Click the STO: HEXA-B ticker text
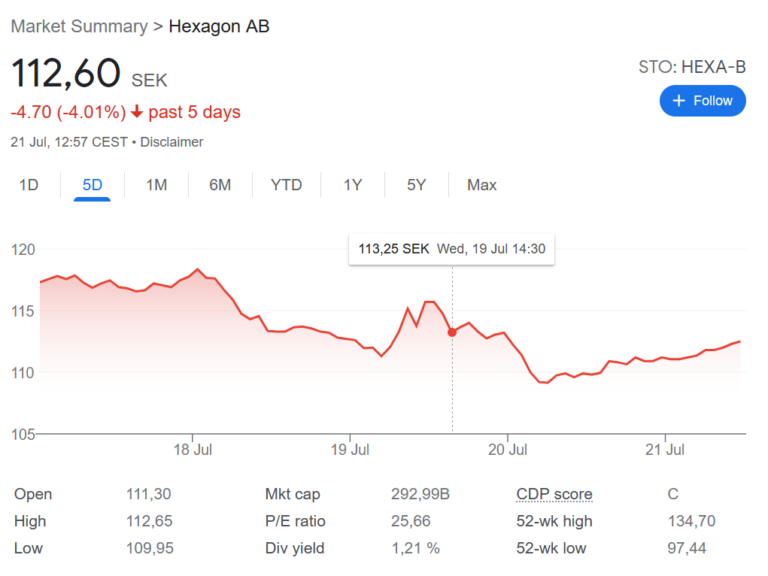The image size is (768, 576). (x=692, y=67)
